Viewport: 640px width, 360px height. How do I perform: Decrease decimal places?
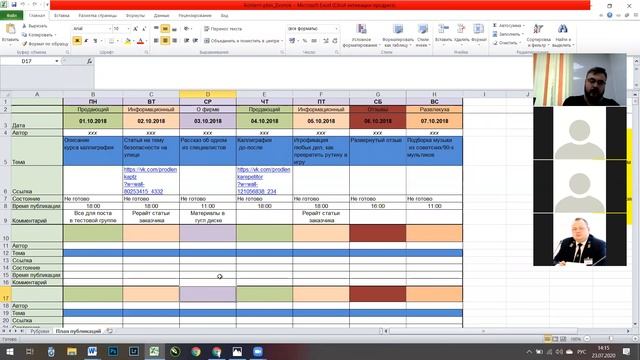(335, 41)
